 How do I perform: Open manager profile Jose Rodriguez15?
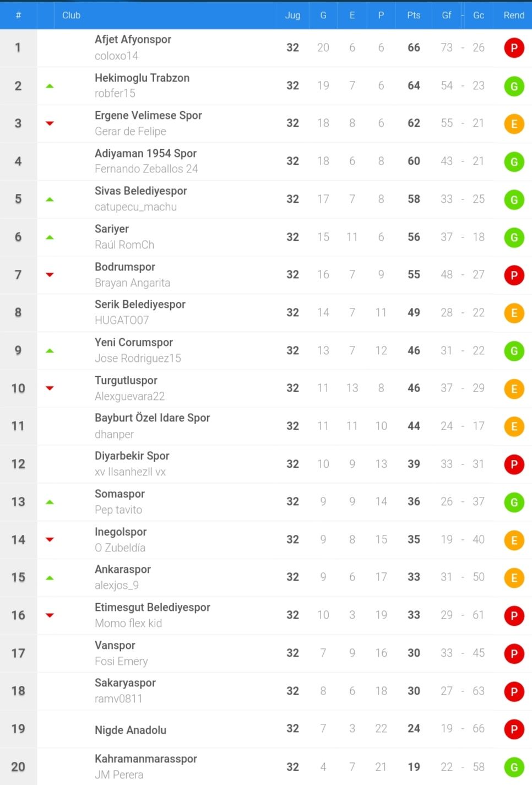coord(138,359)
